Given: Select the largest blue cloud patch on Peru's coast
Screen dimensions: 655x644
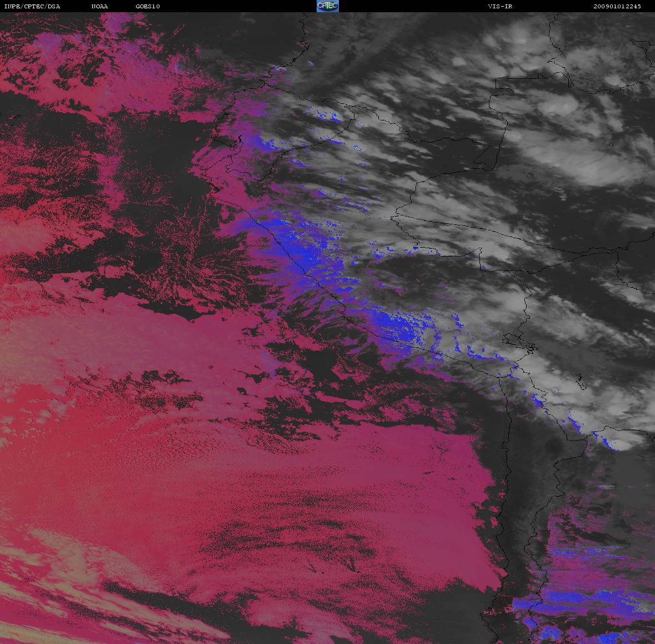Looking at the screenshot, I should pos(294,244).
